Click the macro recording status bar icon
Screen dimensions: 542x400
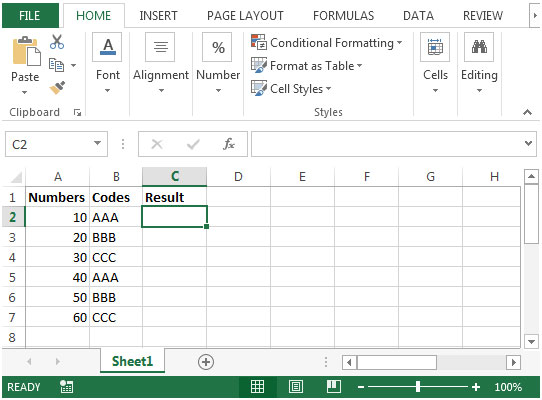[66, 387]
